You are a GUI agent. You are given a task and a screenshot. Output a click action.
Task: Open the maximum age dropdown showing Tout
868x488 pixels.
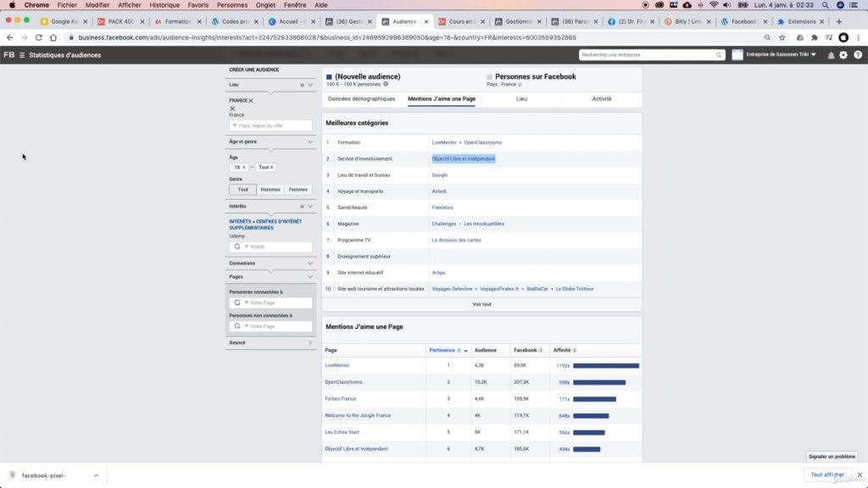tap(265, 167)
